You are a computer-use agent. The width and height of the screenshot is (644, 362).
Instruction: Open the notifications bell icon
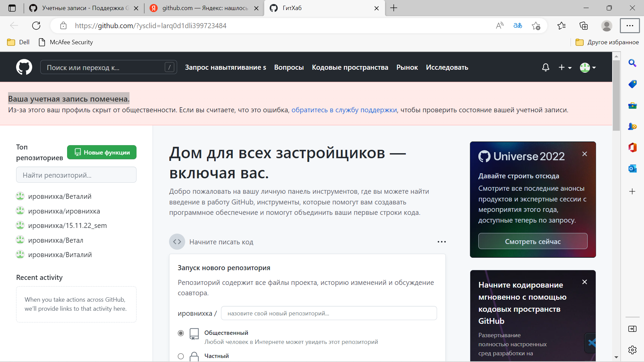(x=546, y=67)
